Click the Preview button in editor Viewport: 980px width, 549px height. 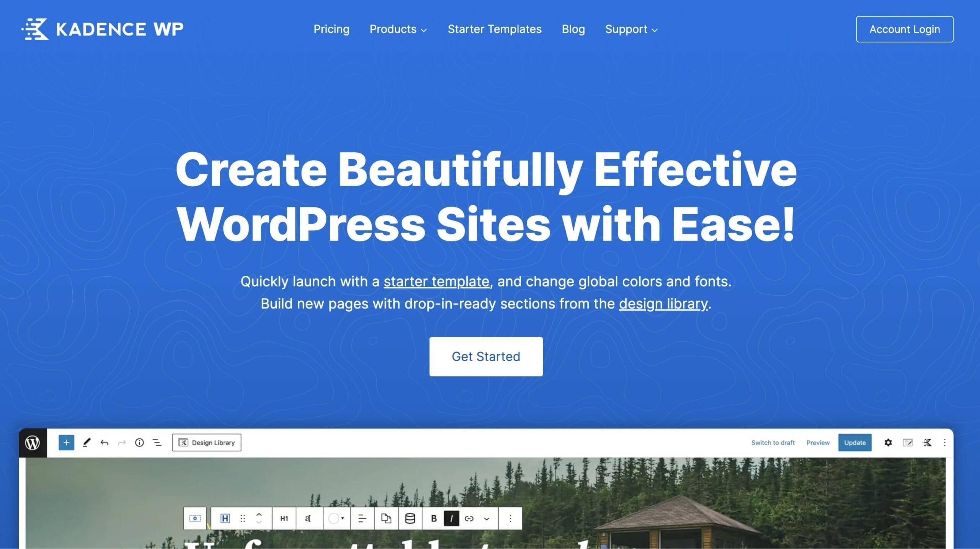point(818,442)
